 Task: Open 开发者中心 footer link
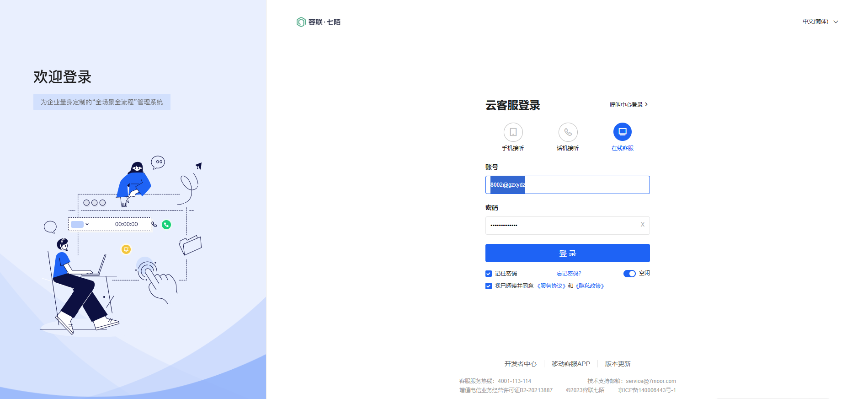pos(520,364)
